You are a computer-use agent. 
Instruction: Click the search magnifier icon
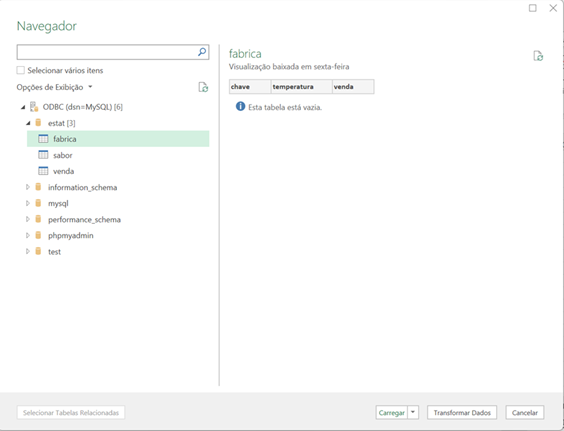point(202,52)
